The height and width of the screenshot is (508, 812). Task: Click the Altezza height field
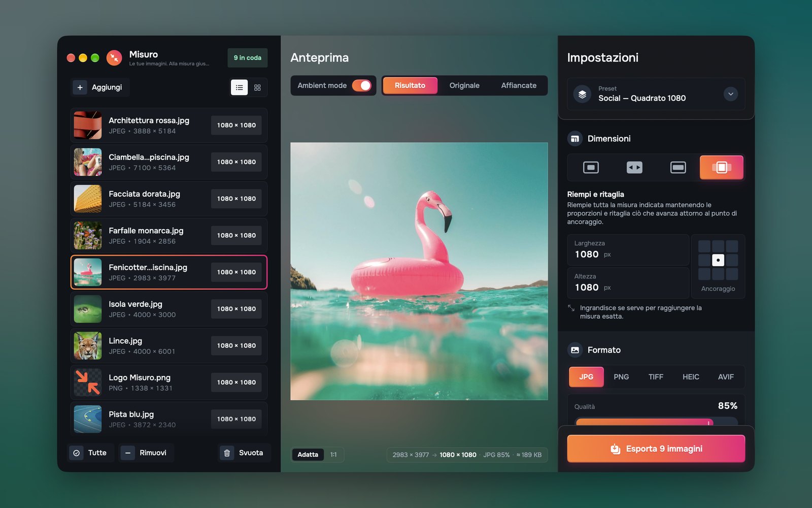click(628, 283)
